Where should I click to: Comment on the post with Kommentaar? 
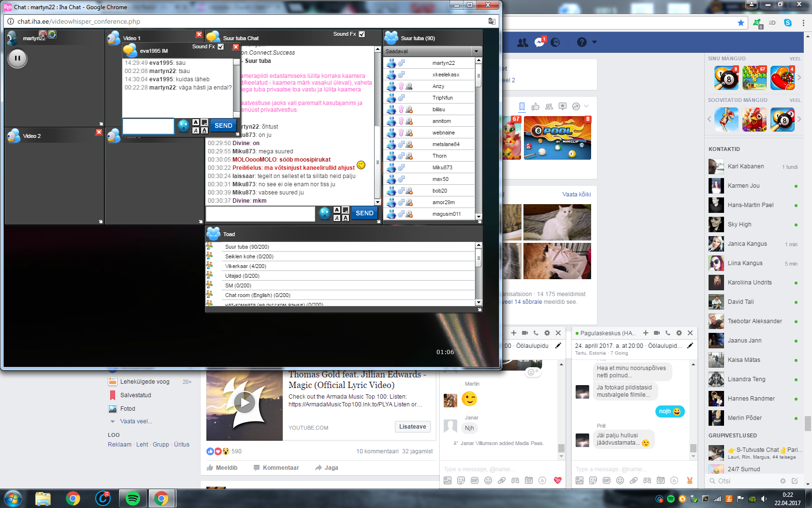tap(276, 468)
